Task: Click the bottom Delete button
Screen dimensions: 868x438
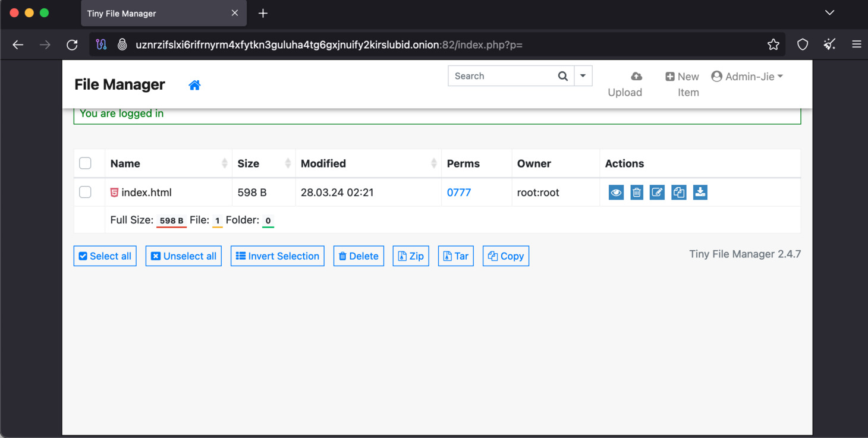Action: [358, 256]
